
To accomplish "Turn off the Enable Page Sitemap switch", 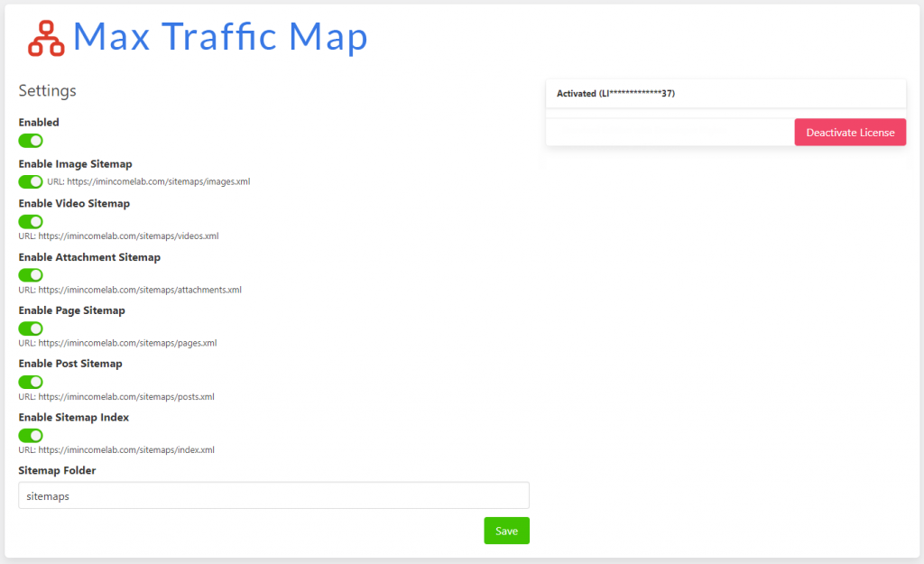I will point(30,328).
